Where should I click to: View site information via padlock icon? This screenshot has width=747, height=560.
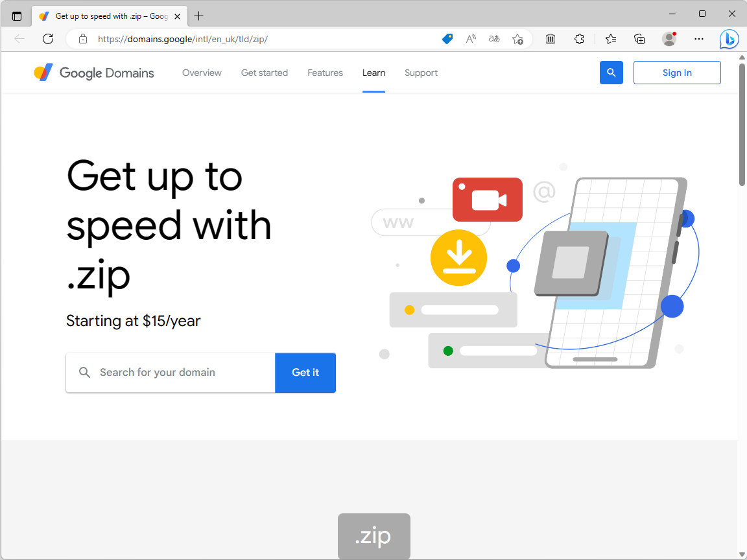[x=82, y=39]
